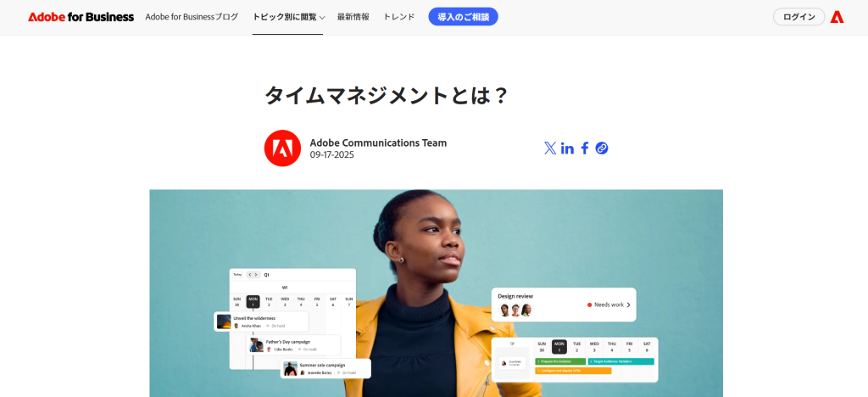Click Adobe Communications Team author name
This screenshot has width=868, height=397.
378,143
